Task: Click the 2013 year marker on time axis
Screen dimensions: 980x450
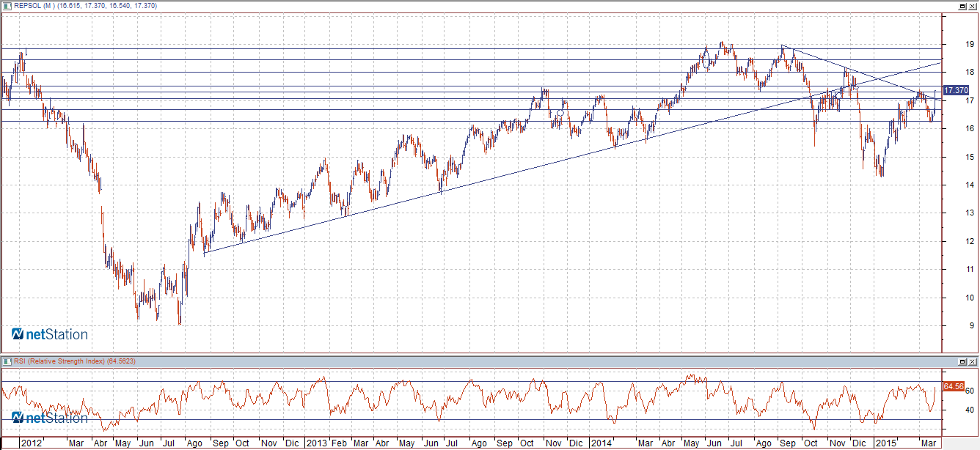Action: coord(316,443)
